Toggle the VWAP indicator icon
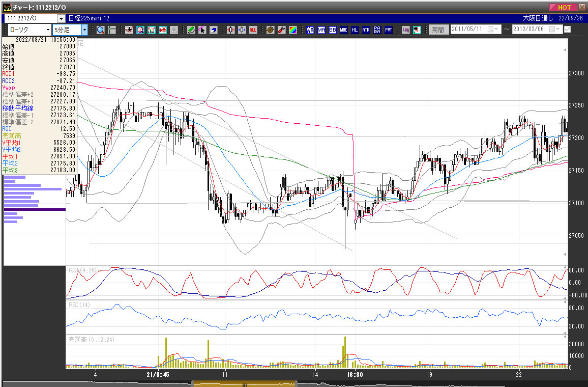 310,30
